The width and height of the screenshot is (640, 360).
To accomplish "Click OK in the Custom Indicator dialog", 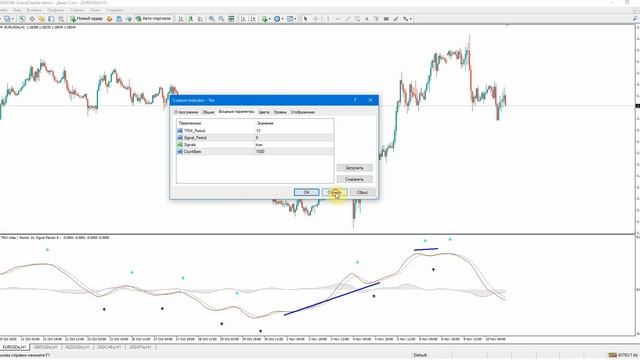I will [x=307, y=192].
